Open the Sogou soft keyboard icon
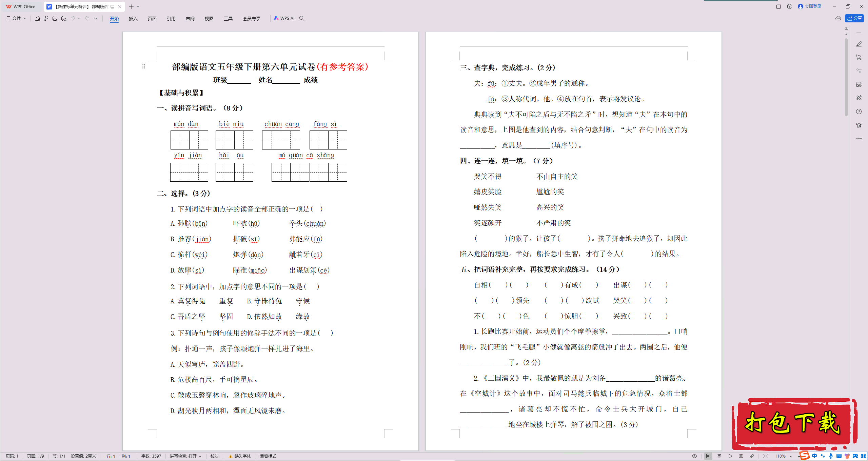The height and width of the screenshot is (461, 868). (839, 456)
